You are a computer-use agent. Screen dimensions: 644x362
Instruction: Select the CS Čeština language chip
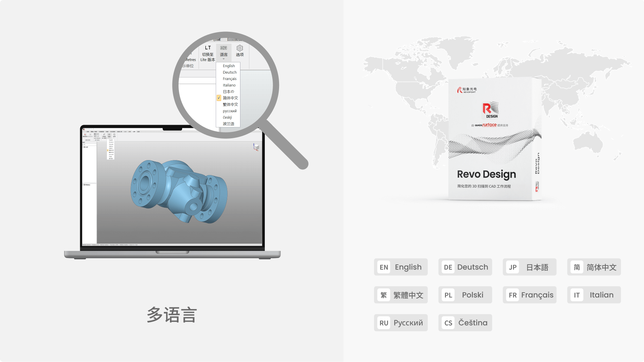pos(465,323)
